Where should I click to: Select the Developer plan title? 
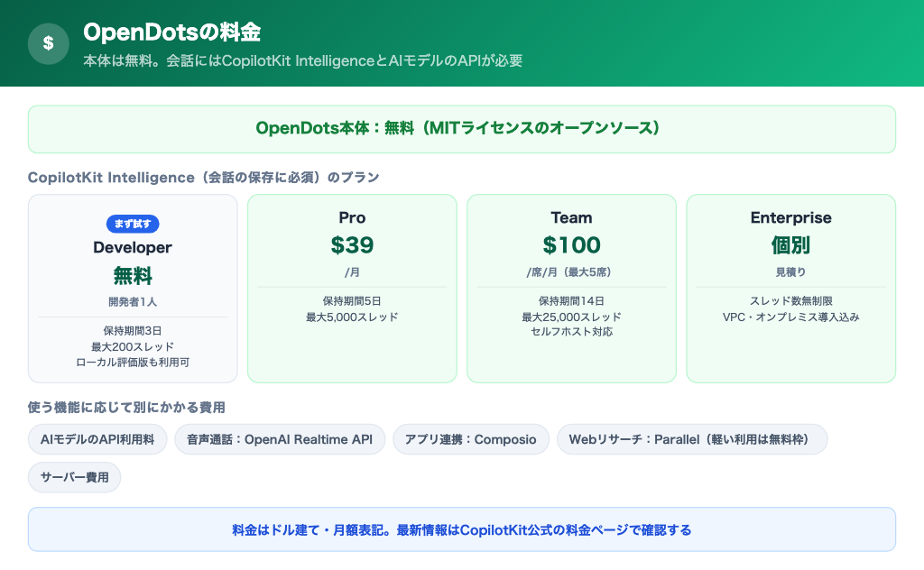tap(133, 247)
